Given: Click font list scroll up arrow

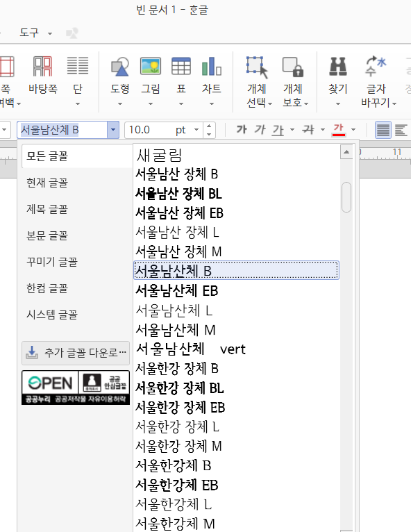Looking at the screenshot, I should (346, 152).
